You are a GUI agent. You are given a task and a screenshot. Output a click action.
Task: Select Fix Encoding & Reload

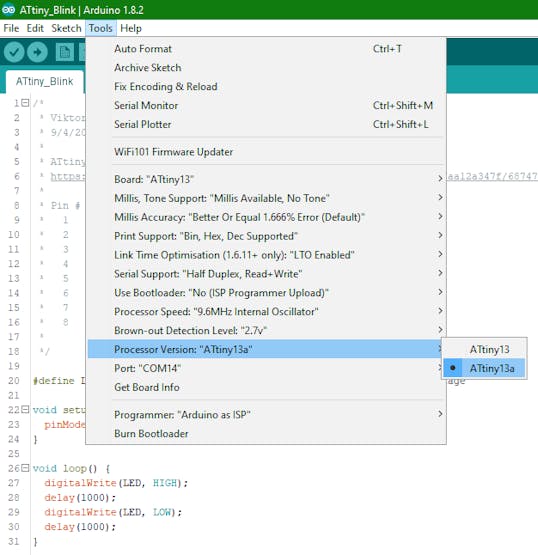(267, 87)
